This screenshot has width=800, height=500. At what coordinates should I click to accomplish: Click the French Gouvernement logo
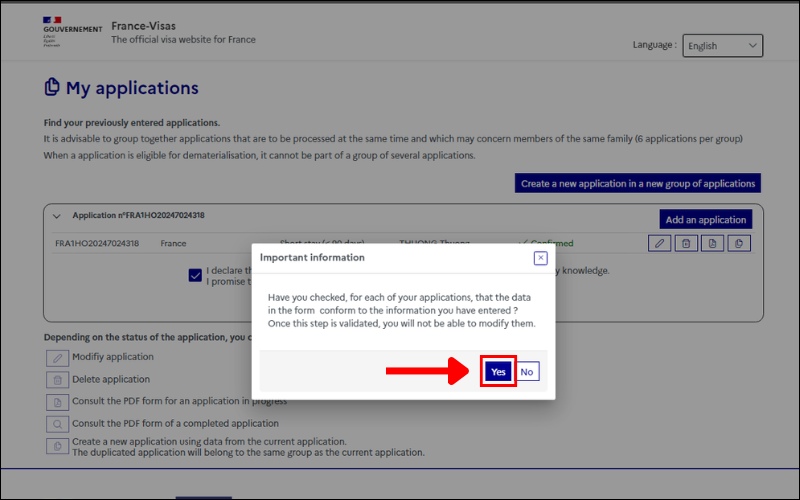tap(71, 31)
